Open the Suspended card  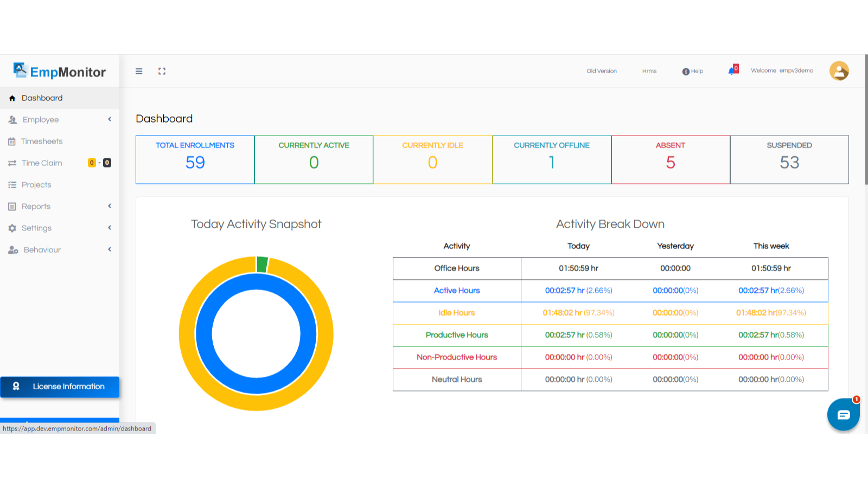789,159
